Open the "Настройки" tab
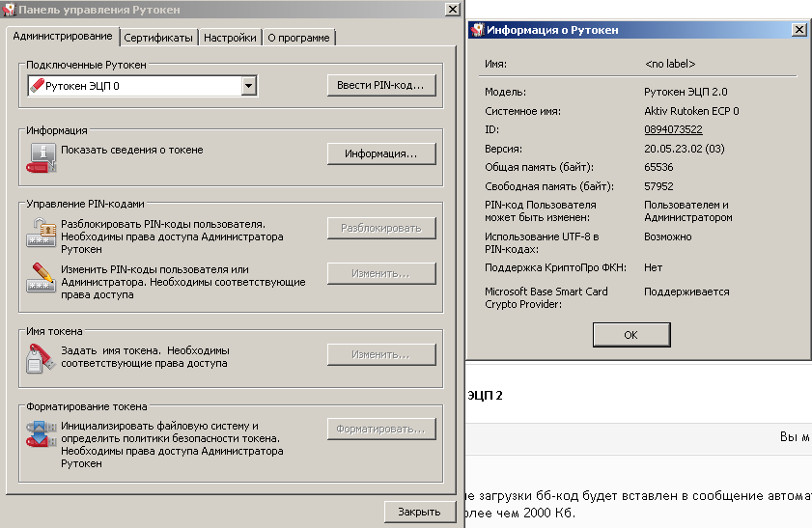 tap(230, 38)
